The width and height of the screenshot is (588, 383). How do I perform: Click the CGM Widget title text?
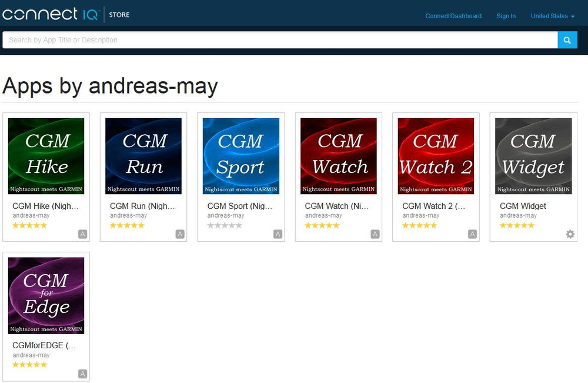(523, 206)
